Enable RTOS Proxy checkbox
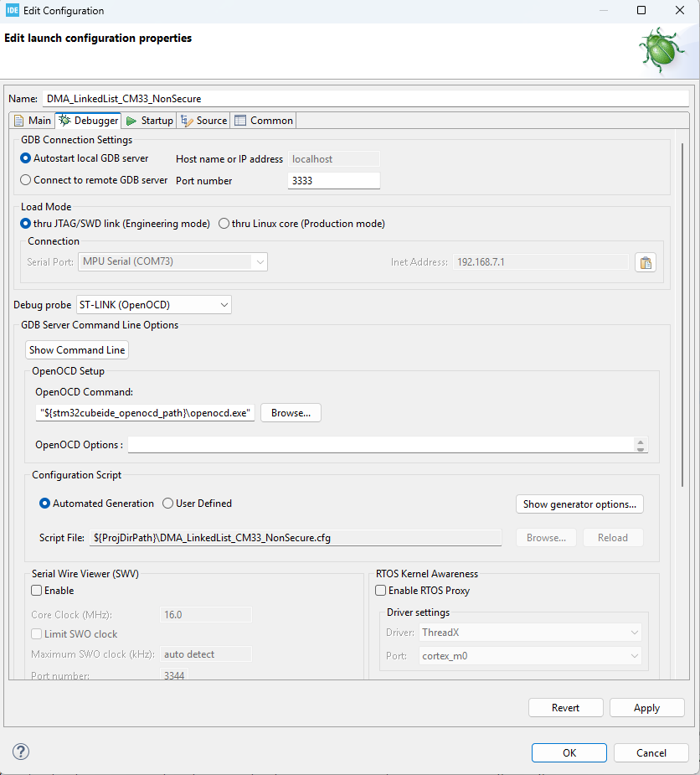Screen dimensions: 700x775 pyautogui.click(x=380, y=590)
